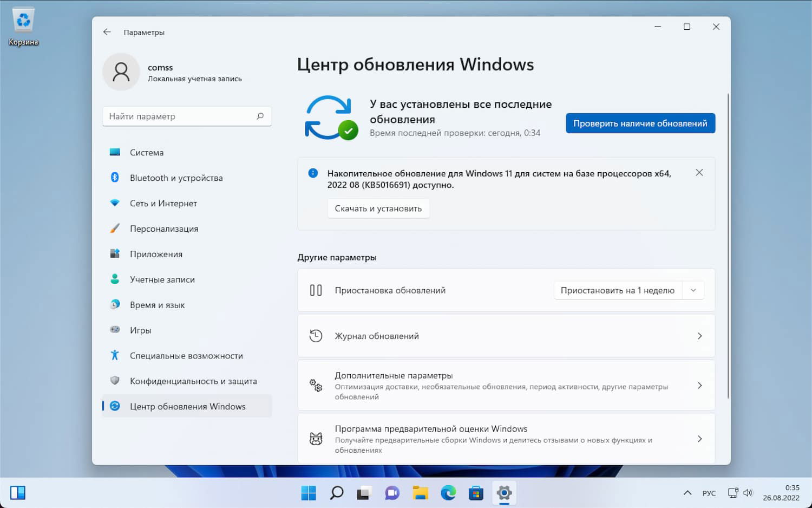Open the pause duration dropdown
The width and height of the screenshot is (812, 508).
tap(693, 290)
